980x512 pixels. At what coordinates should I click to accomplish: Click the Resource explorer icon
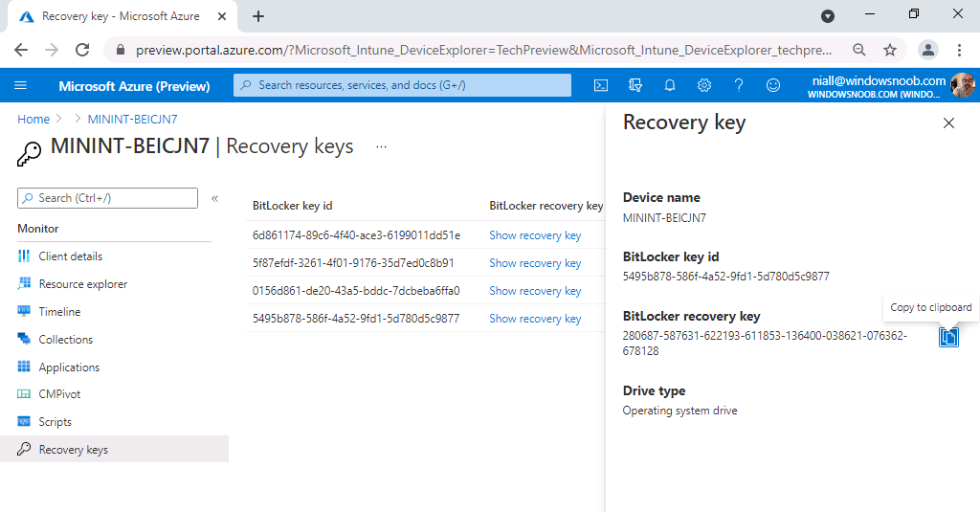[24, 283]
